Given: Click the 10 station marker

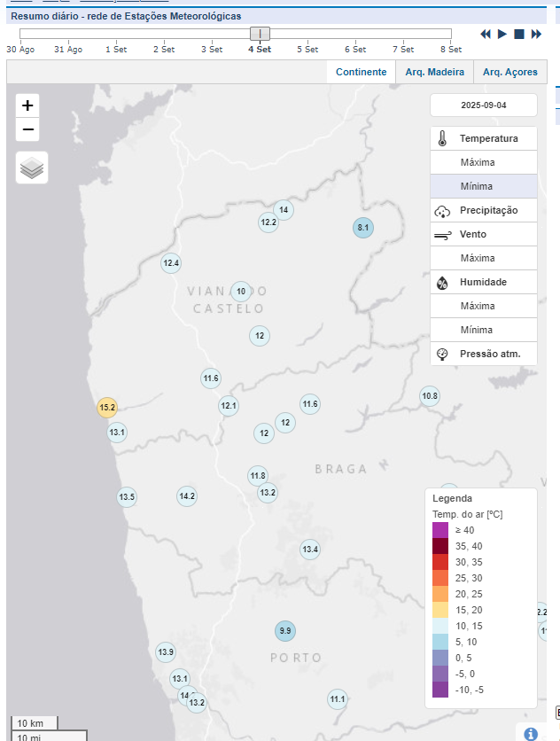Looking at the screenshot, I should coord(241,291).
